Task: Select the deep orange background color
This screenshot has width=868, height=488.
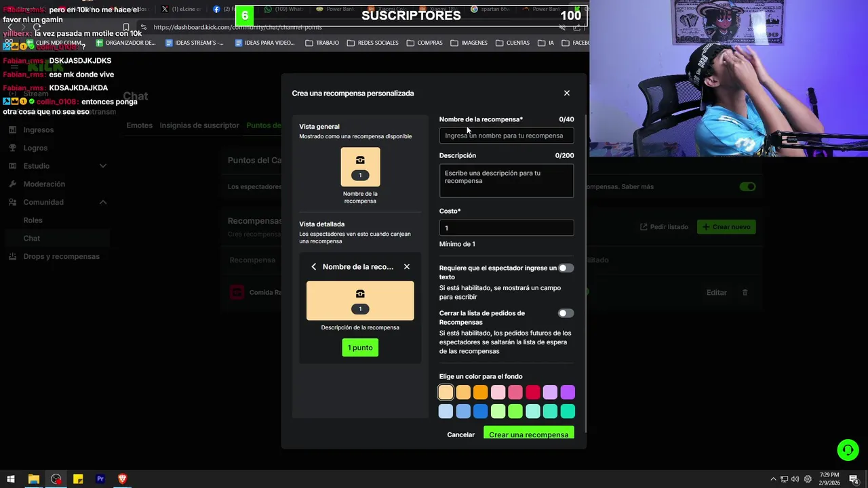Action: coord(481,392)
